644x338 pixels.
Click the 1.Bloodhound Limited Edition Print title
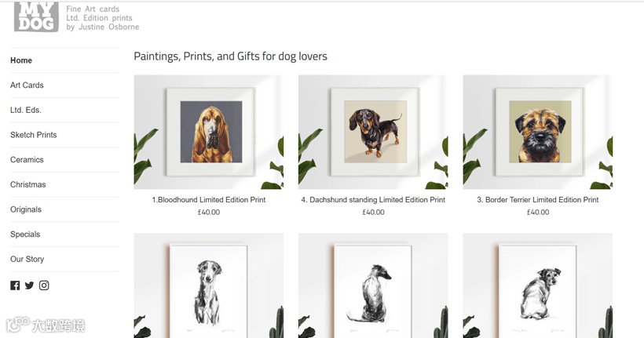point(209,200)
